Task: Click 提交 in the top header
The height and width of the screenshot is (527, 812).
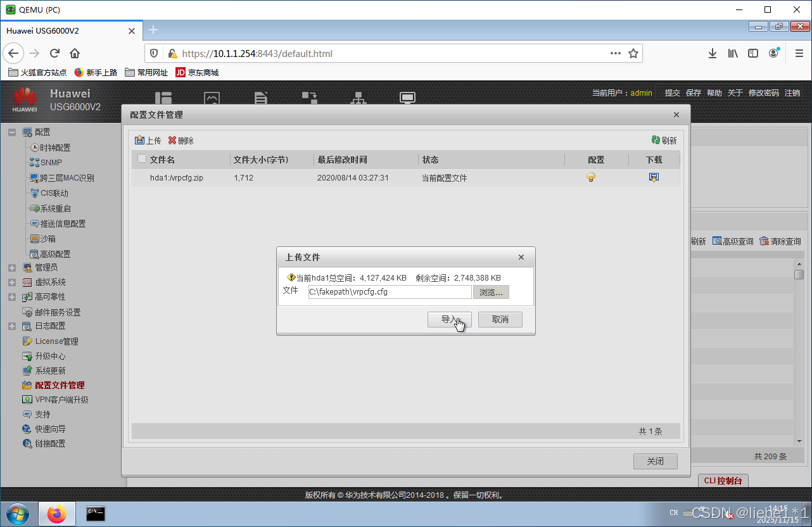Action: 672,93
